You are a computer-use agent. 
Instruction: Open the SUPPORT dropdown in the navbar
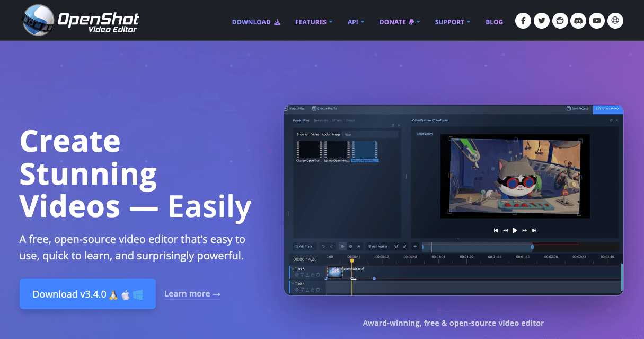pos(453,22)
